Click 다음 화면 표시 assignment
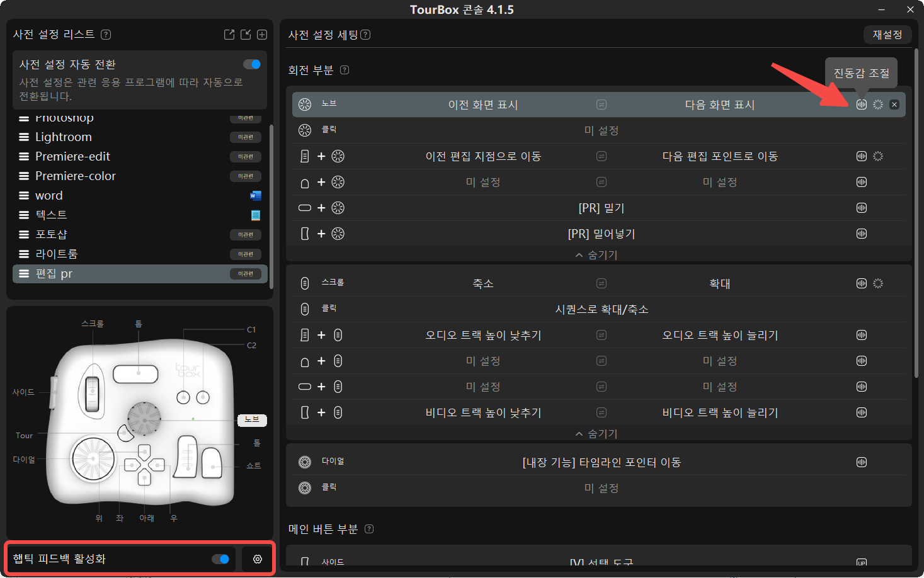924x578 pixels. (720, 105)
